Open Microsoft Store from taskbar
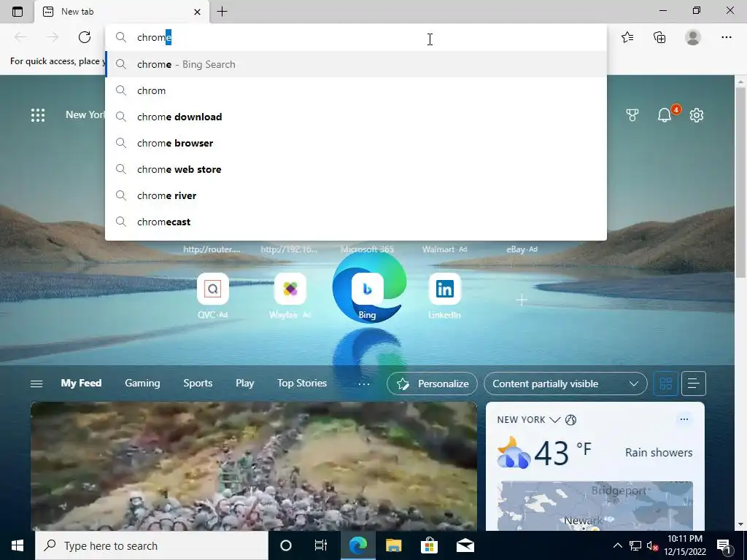The width and height of the screenshot is (747, 560). click(x=429, y=545)
